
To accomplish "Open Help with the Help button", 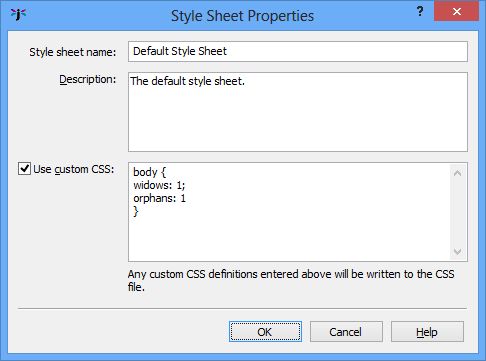I will point(427,332).
